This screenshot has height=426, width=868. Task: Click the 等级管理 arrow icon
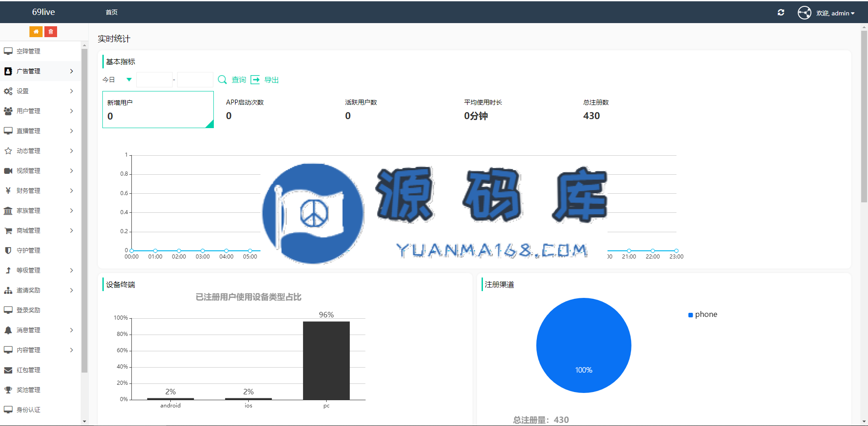8,270
